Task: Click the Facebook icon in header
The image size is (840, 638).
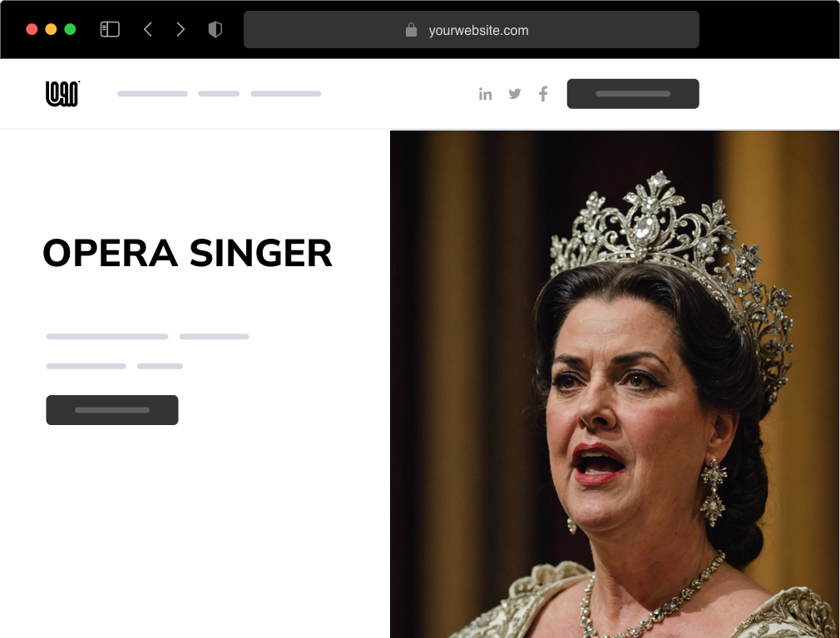Action: pos(543,94)
